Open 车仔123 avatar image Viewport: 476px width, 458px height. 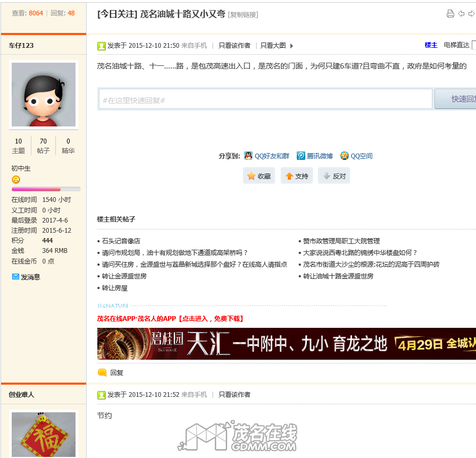coord(44,95)
